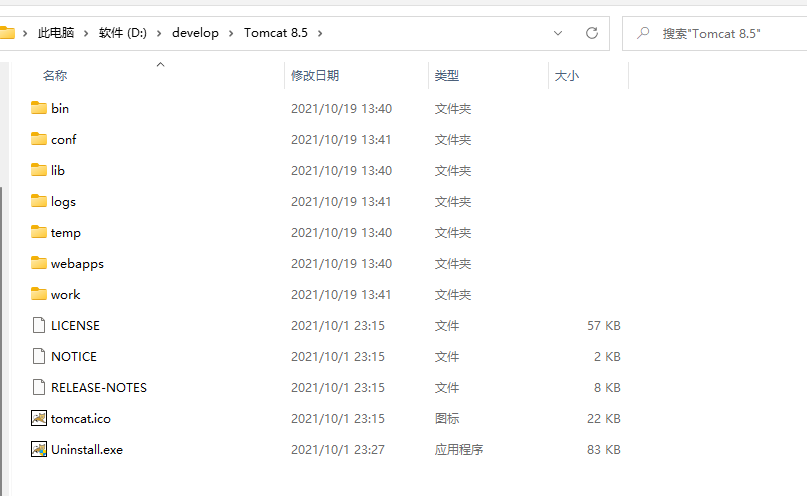This screenshot has width=807, height=496.
Task: Select the temp folder name
Action: pos(66,233)
